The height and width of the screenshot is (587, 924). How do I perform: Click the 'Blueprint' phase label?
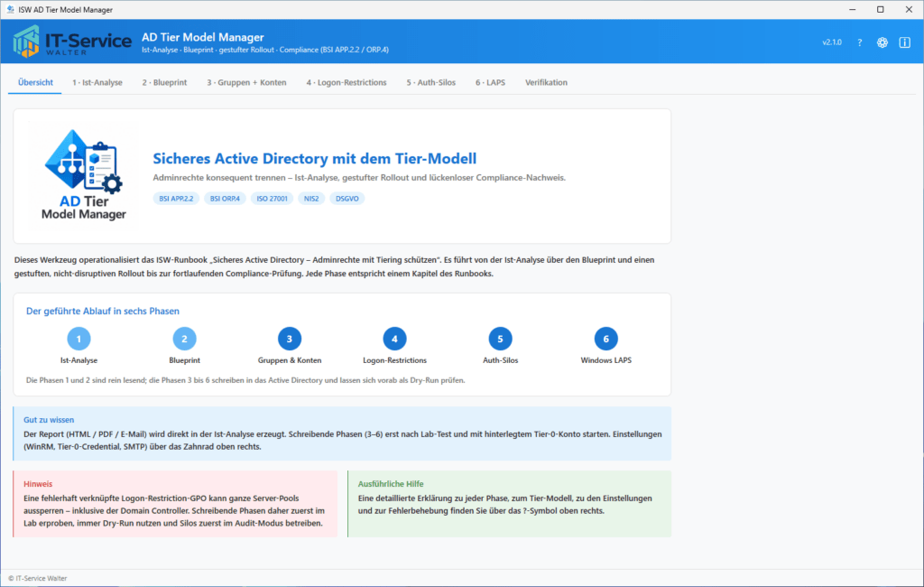(x=184, y=360)
